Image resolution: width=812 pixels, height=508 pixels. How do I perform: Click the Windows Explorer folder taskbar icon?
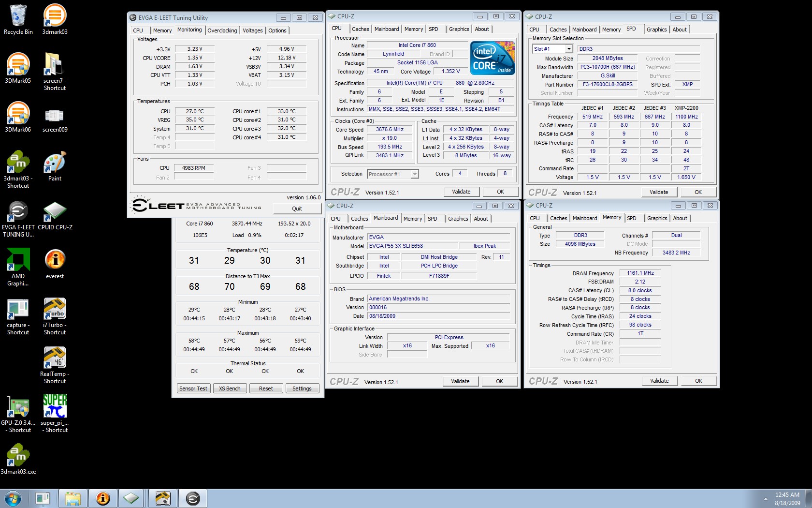coord(73,498)
